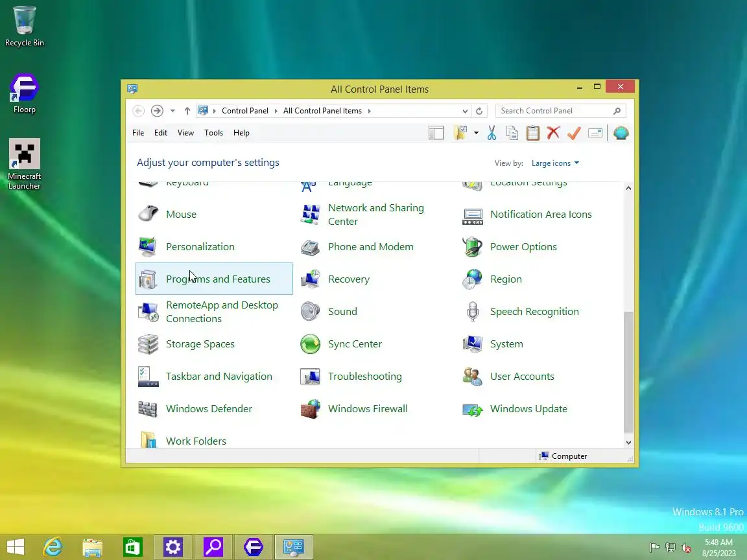Click the vertical scrollbar thumb

click(x=628, y=371)
